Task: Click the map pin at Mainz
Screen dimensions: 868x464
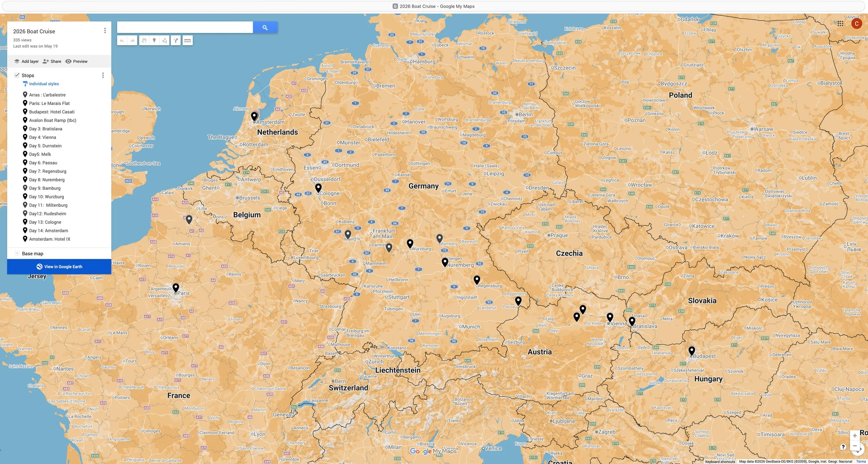Action: tap(348, 235)
